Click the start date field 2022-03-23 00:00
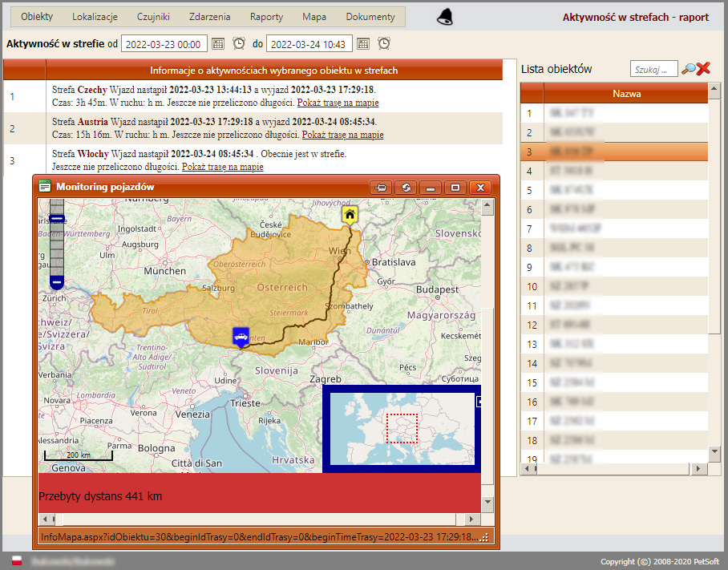The height and width of the screenshot is (570, 728). tap(164, 44)
